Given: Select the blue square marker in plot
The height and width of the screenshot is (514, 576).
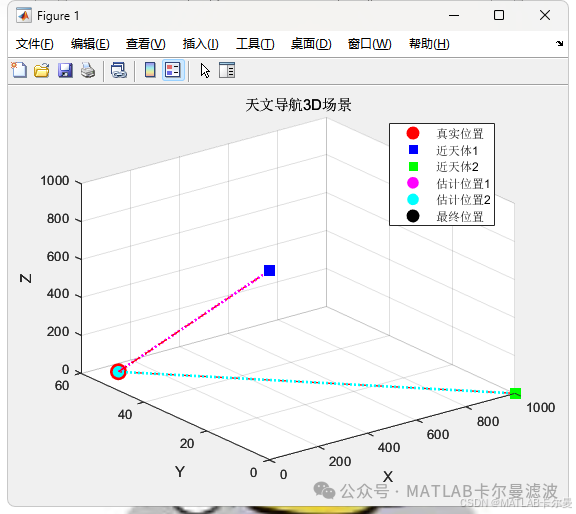Looking at the screenshot, I should pyautogui.click(x=269, y=270).
